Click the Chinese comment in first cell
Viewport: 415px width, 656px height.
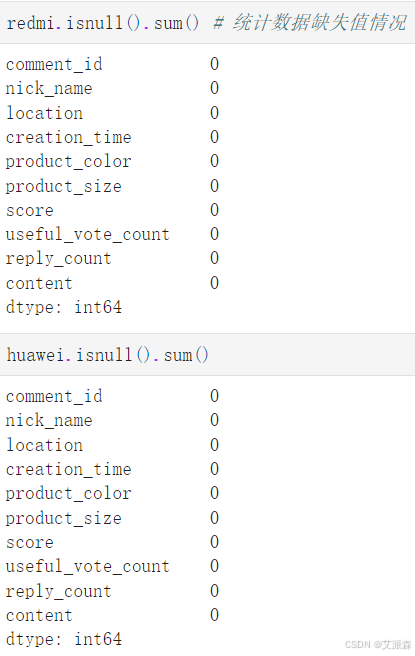tap(310, 23)
